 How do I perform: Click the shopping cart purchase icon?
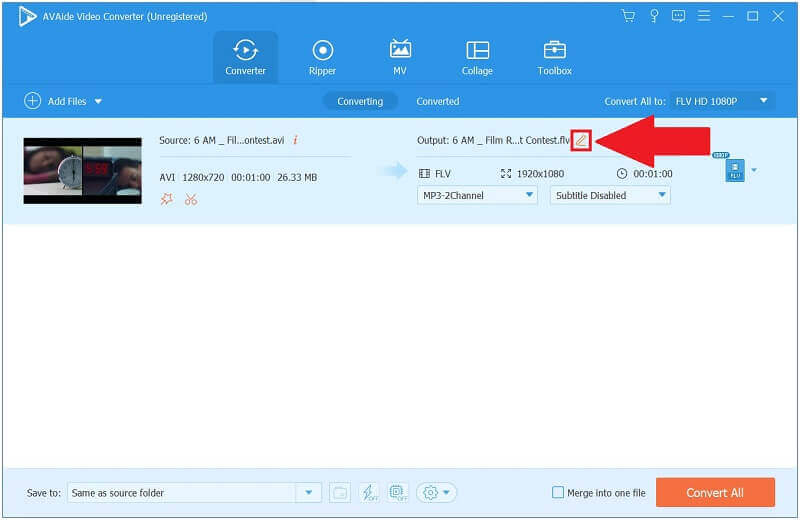[628, 16]
